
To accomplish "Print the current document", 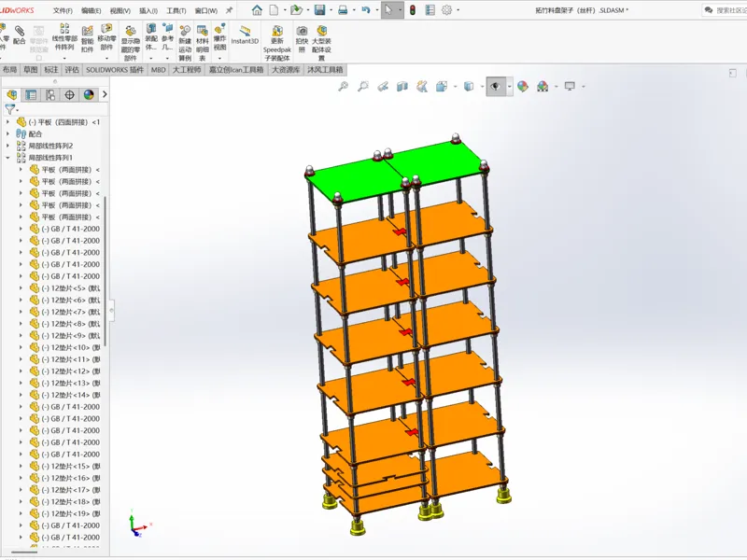I will [x=343, y=10].
